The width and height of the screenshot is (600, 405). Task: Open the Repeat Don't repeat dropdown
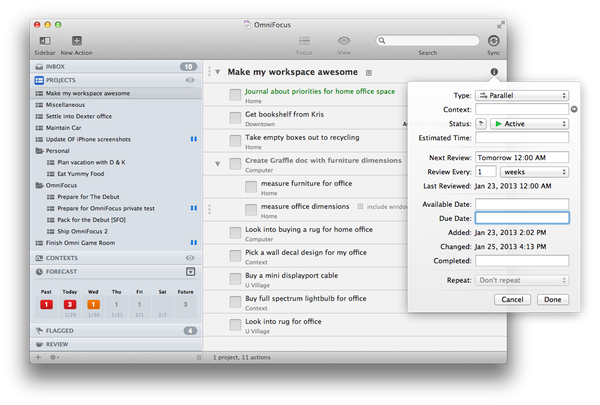(x=522, y=280)
